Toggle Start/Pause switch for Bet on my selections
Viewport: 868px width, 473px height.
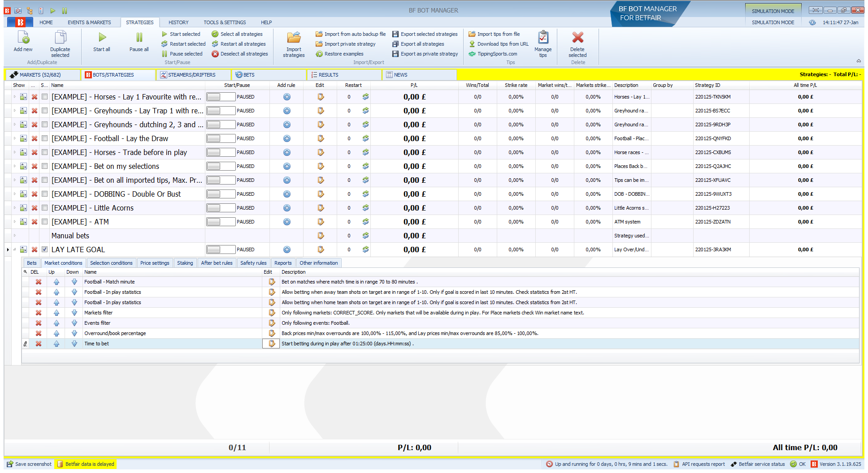pyautogui.click(x=221, y=166)
